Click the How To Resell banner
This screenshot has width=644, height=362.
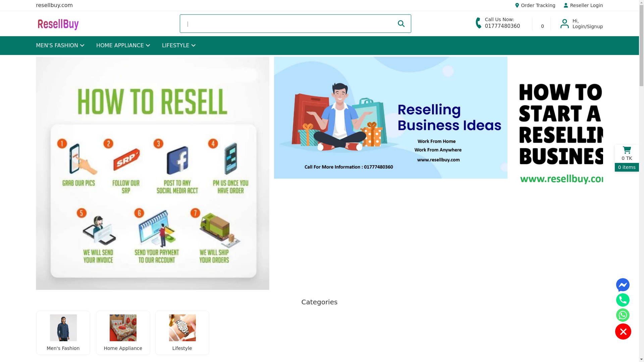tap(153, 173)
